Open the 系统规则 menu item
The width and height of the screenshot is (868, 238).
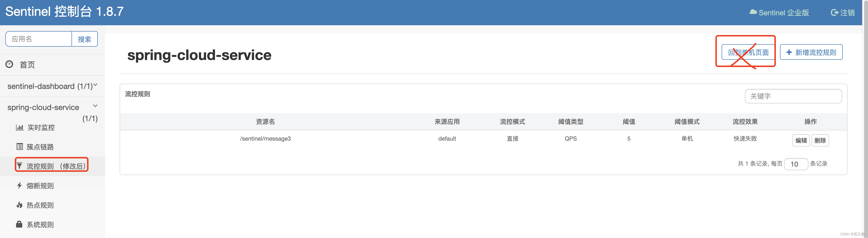click(x=40, y=225)
